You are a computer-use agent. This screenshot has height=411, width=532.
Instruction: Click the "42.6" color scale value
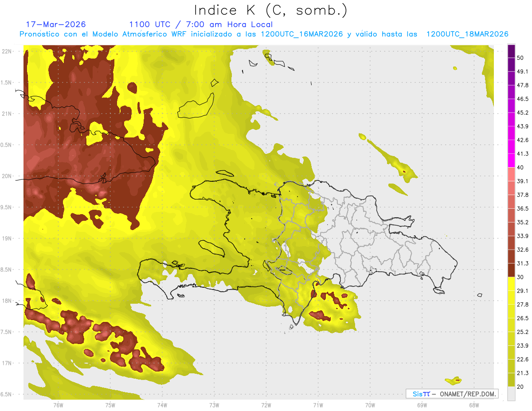pos(523,140)
